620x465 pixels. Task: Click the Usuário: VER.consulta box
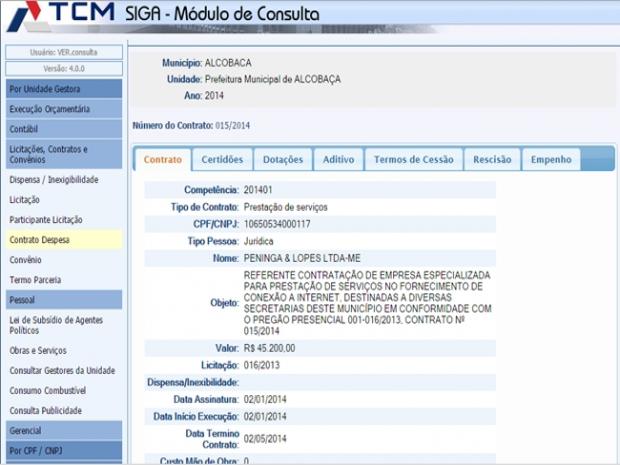(x=64, y=52)
